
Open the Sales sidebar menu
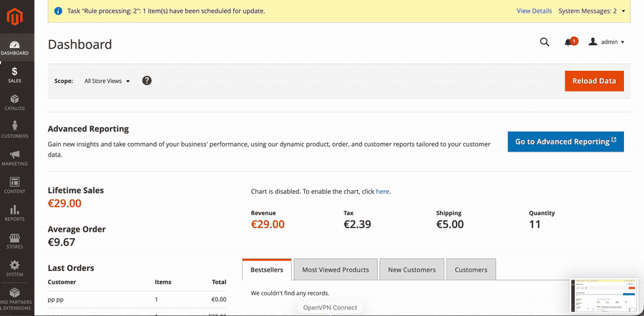15,76
